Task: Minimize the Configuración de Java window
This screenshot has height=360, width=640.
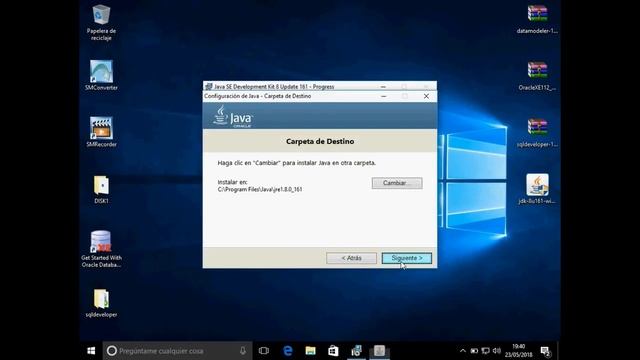Action: (384, 96)
